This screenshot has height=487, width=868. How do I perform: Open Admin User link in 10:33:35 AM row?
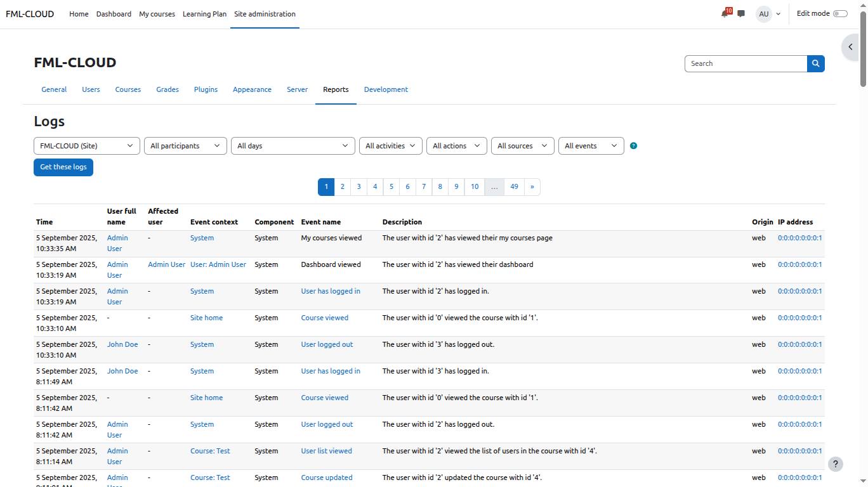tap(117, 243)
